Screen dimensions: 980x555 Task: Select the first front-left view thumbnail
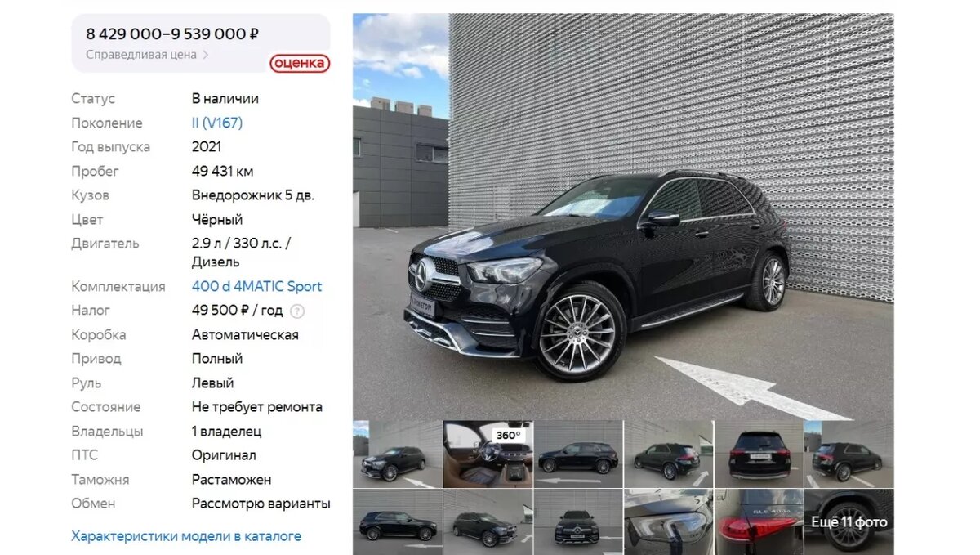(x=397, y=454)
